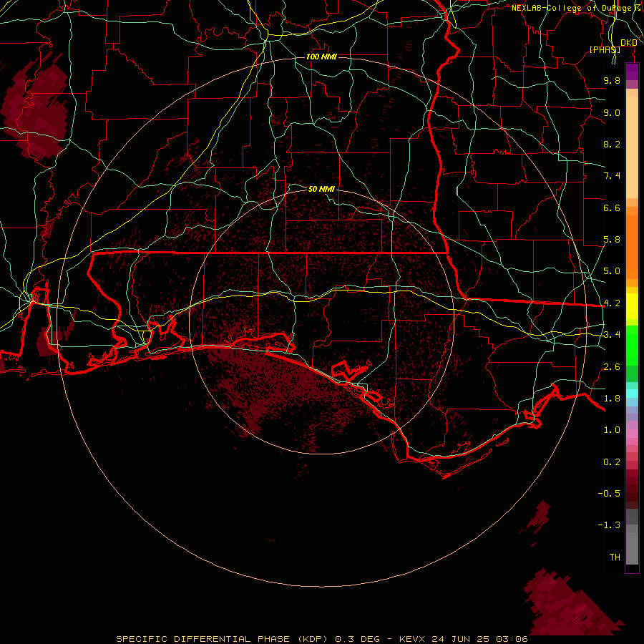Click the "[PHAS]" label above color bar
The image size is (644, 644).
click(605, 49)
